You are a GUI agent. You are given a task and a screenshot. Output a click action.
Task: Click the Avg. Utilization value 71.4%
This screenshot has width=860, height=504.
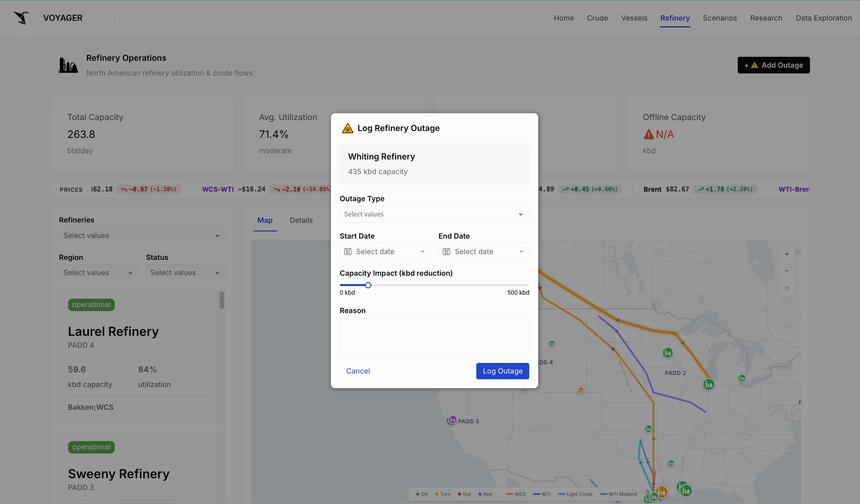pyautogui.click(x=273, y=134)
